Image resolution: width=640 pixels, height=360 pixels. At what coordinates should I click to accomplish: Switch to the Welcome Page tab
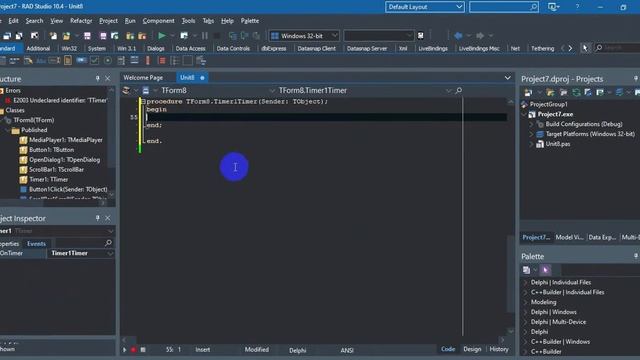coord(143,78)
